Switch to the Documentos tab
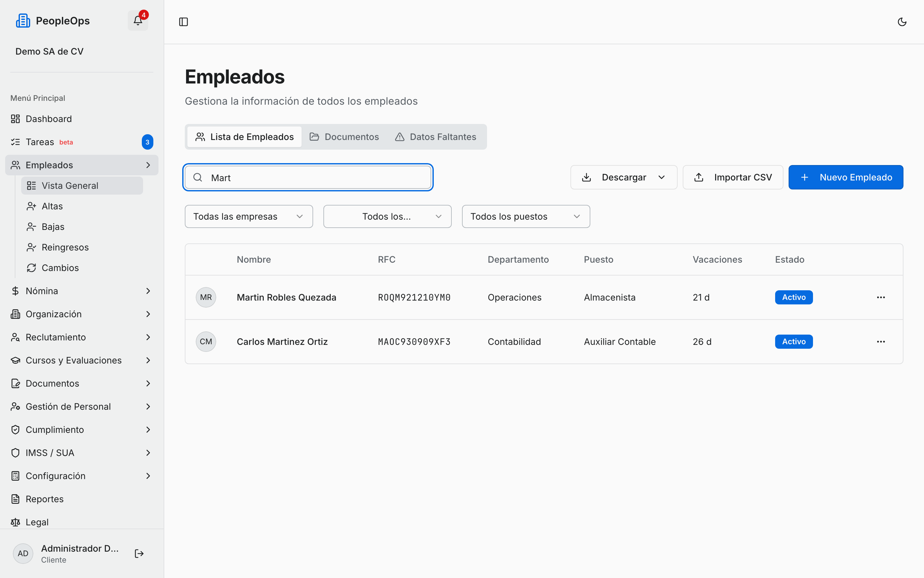This screenshot has height=578, width=924. [x=344, y=137]
